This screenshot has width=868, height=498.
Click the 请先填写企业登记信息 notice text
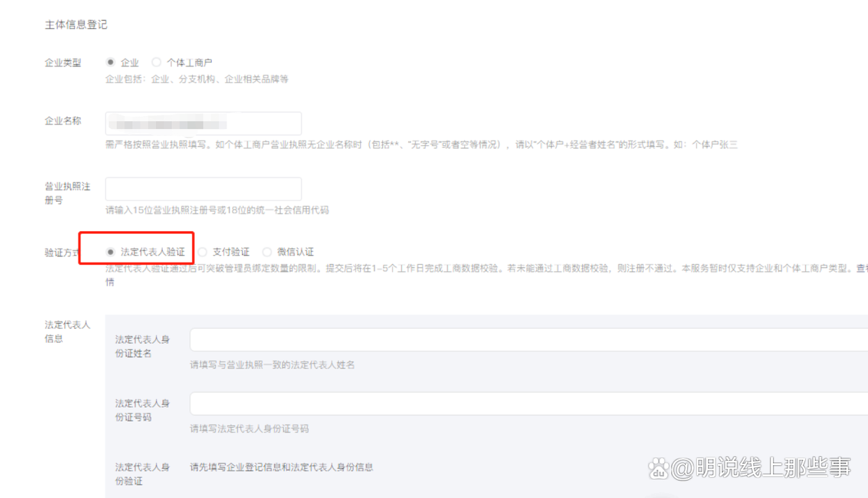click(282, 467)
